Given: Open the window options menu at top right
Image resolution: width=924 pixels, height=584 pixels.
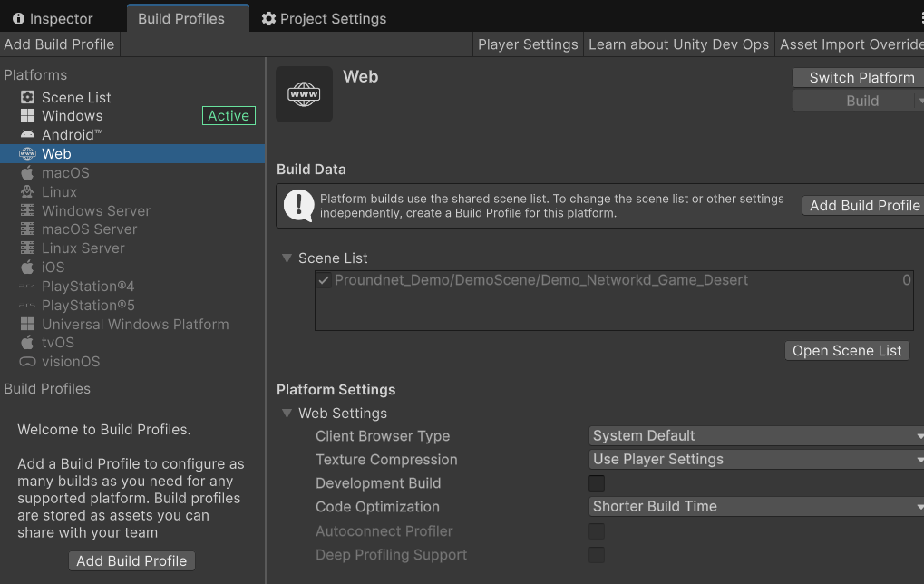Looking at the screenshot, I should (921, 18).
